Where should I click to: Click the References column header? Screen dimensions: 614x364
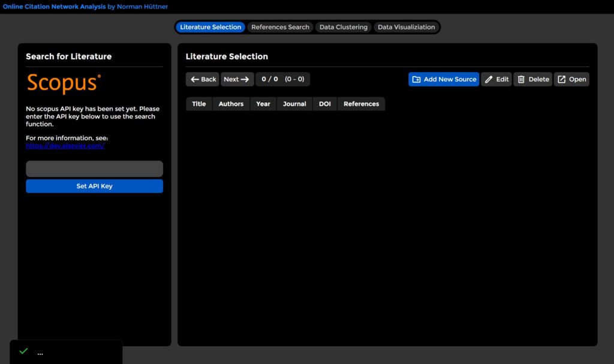tap(361, 104)
